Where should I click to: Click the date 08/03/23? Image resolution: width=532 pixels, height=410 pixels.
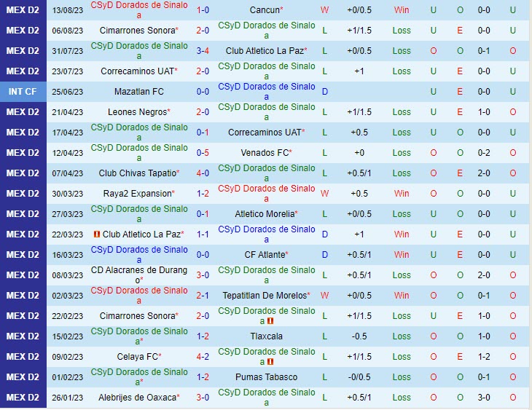[x=68, y=275]
